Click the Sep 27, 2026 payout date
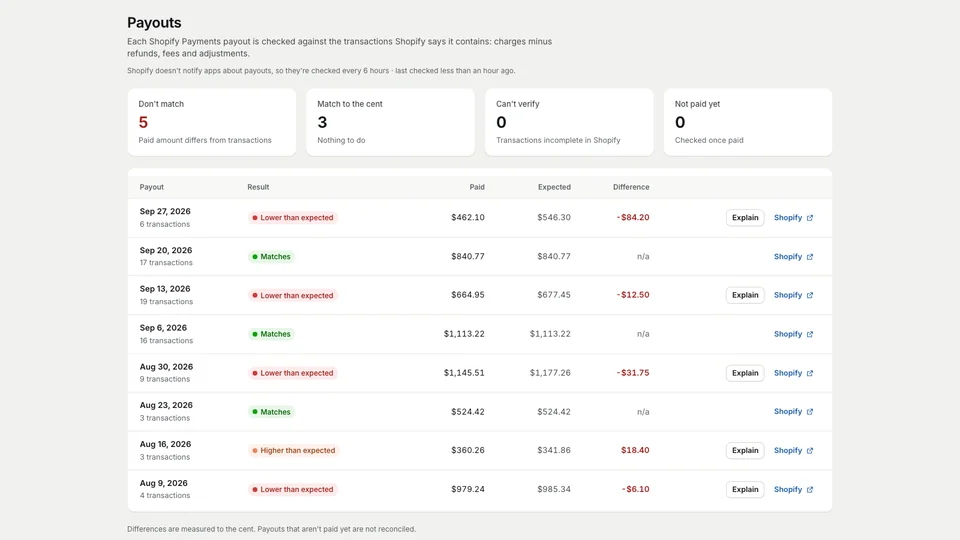960x540 pixels. pos(165,211)
